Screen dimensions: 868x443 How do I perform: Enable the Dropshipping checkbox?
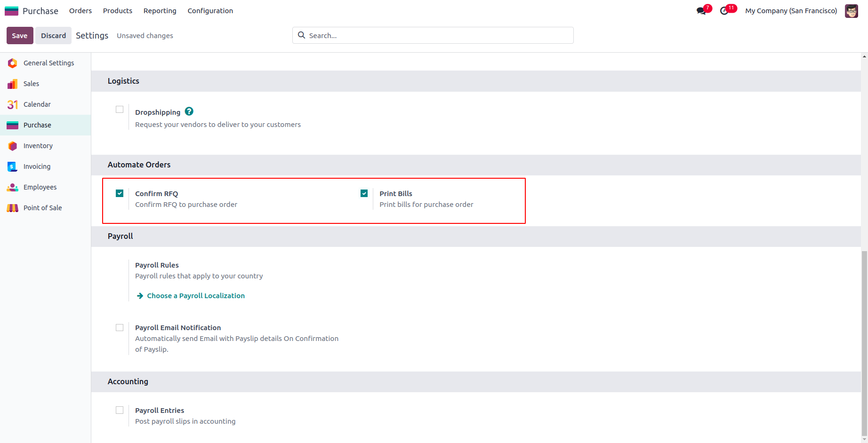point(120,110)
